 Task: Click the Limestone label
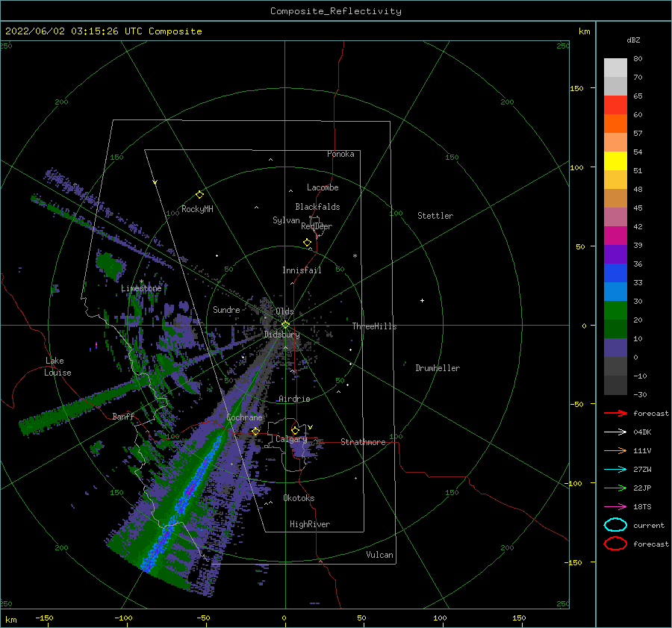tap(141, 288)
